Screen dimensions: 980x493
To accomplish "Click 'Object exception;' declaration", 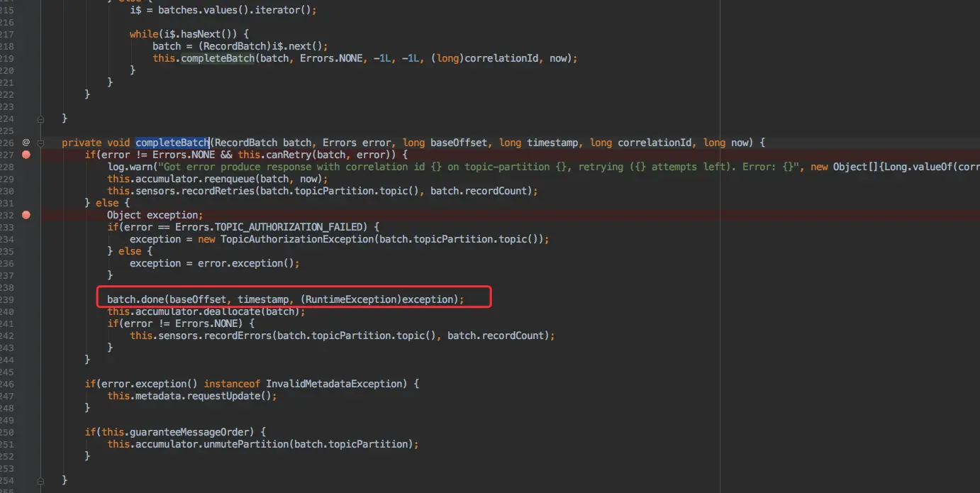I will (155, 214).
